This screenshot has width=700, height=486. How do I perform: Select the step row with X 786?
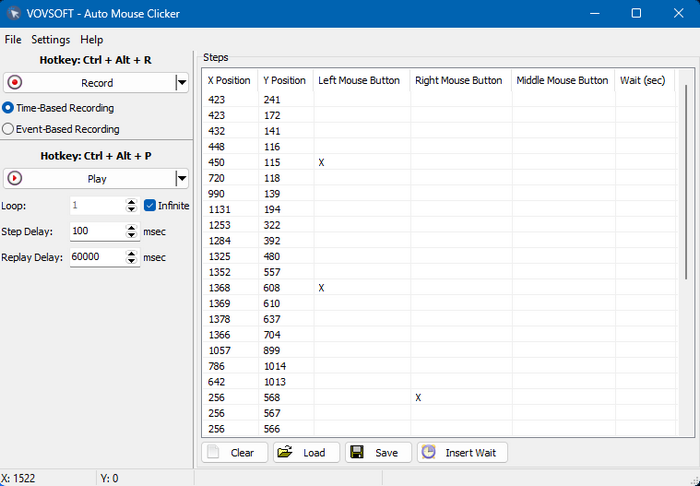click(x=439, y=366)
